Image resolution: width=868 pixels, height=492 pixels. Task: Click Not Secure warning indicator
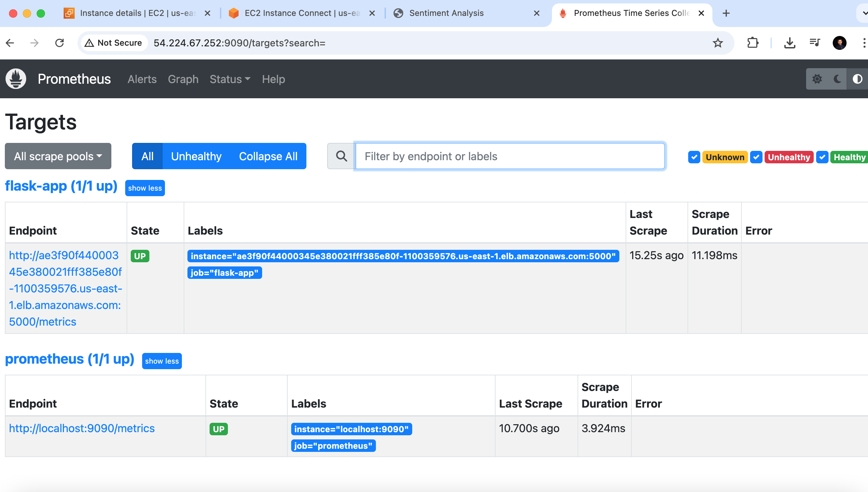click(114, 43)
